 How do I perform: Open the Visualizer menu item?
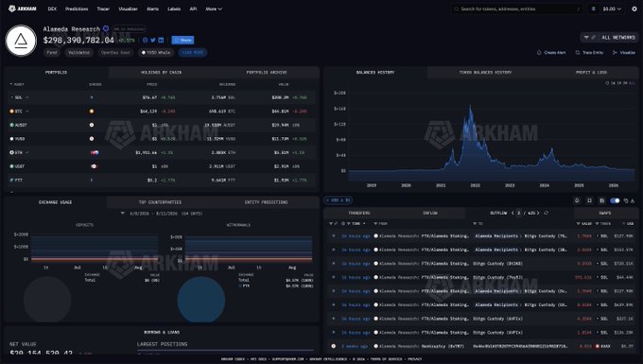tap(128, 9)
